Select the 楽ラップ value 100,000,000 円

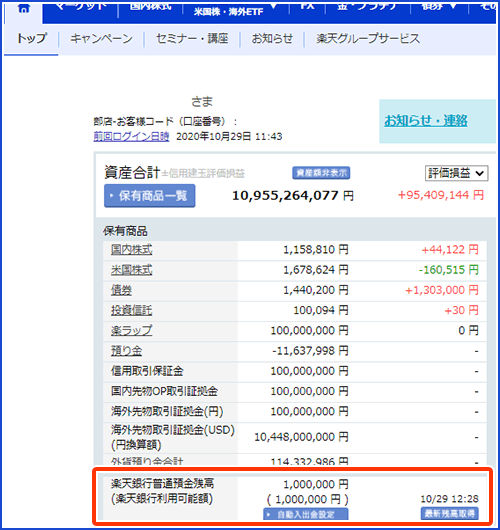309,330
